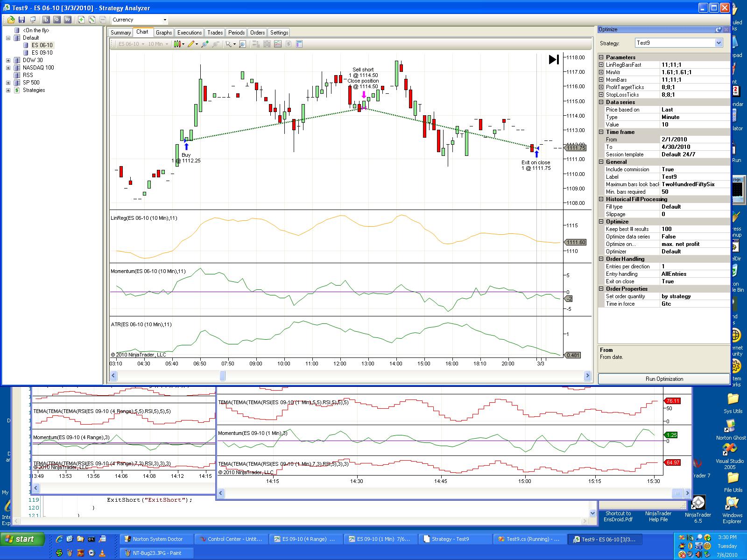Open the Sys Utils desktop folder
This screenshot has width=747, height=560.
[733, 403]
